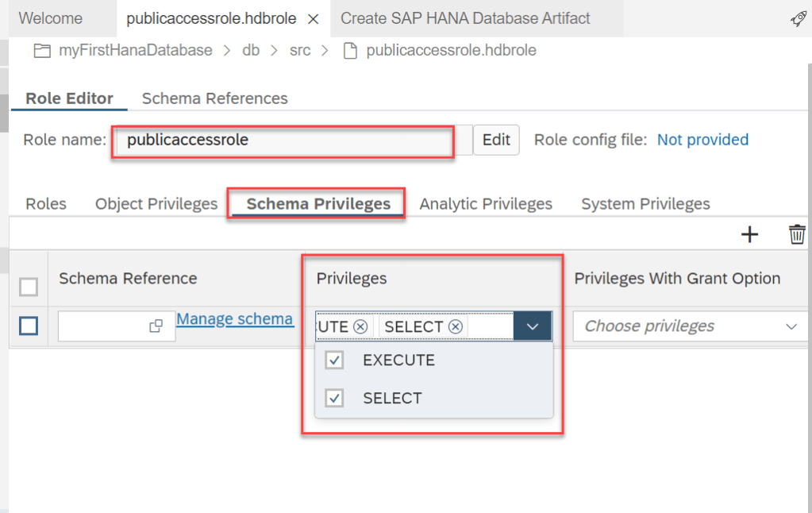The height and width of the screenshot is (513, 812).
Task: Expand the Privileges With Grant Option dropdown
Action: pyautogui.click(x=791, y=326)
